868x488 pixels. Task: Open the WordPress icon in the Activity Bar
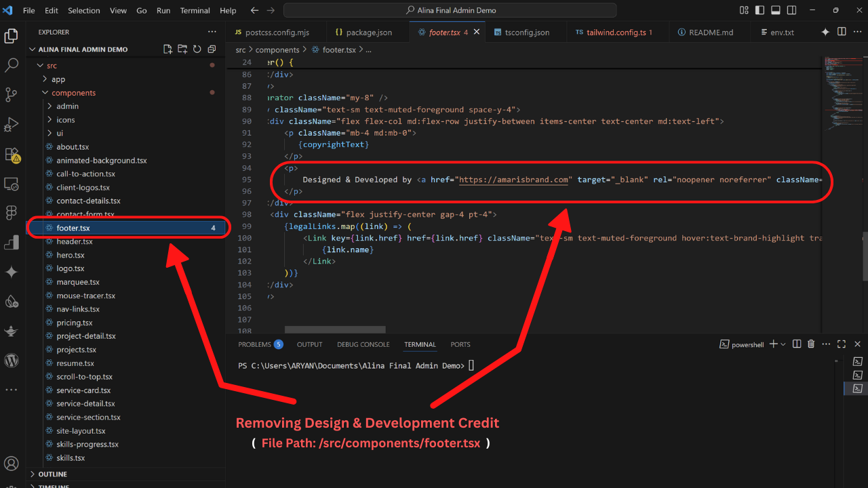click(x=11, y=361)
